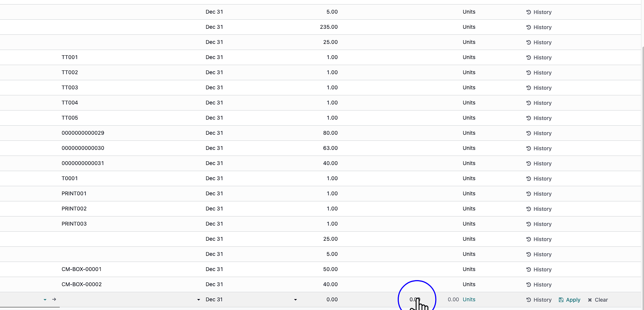644x310 pixels.
Task: Open History for lot 0000000000029
Action: 539,133
